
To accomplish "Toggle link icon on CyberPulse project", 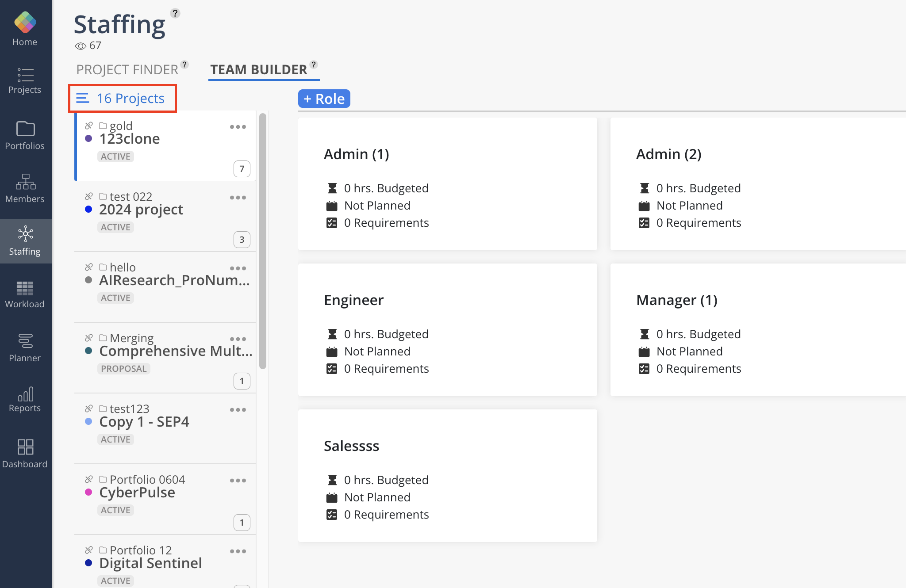I will point(89,479).
